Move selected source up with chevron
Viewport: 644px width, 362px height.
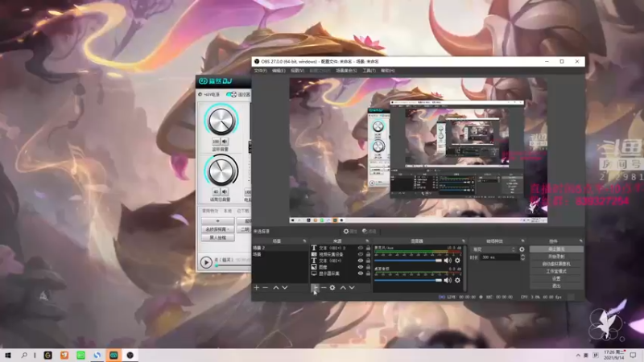click(x=343, y=288)
